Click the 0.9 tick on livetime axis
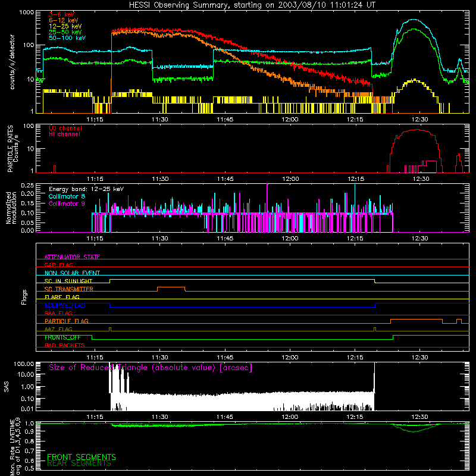Screen dimensions: 476x476 point(29,431)
